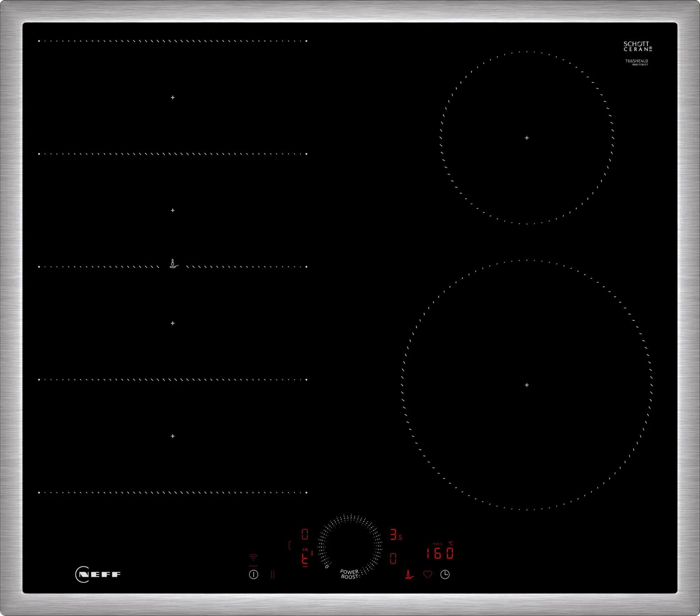Select the topmost flex zone plus marker
Viewport: 700px width, 616px height.
(x=172, y=98)
